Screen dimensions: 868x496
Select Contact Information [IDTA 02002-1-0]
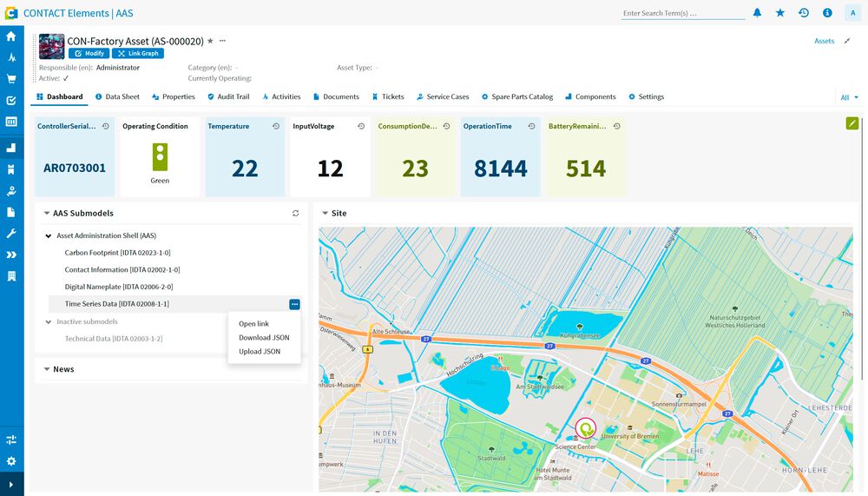click(x=122, y=270)
